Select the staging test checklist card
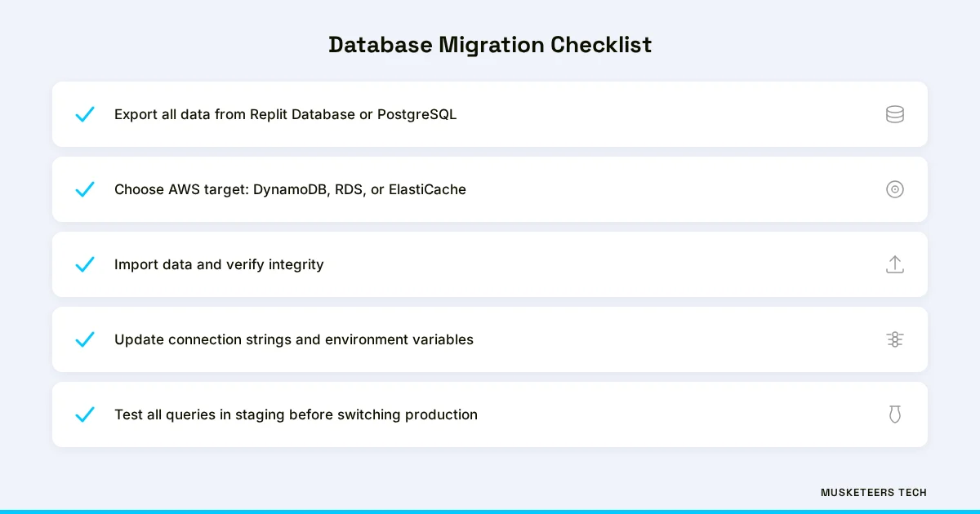This screenshot has height=514, width=980. click(x=490, y=414)
